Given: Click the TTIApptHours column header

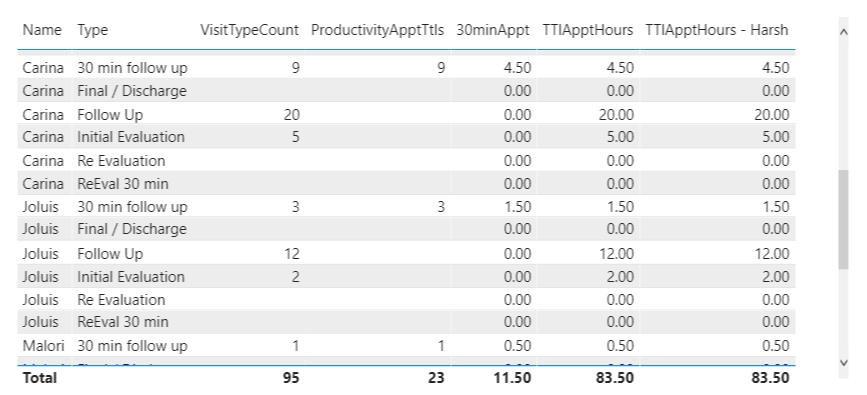Looking at the screenshot, I should 588,30.
